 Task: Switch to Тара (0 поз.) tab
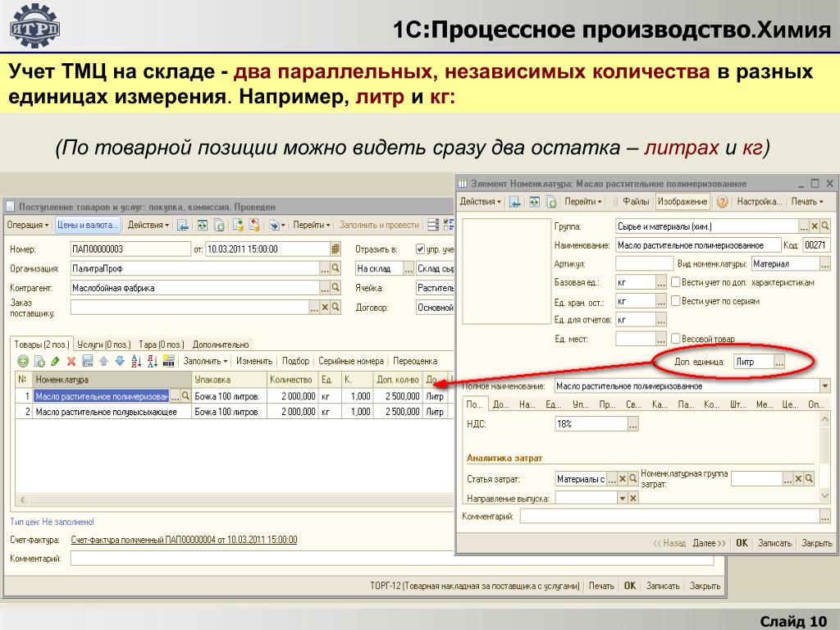pyautogui.click(x=161, y=345)
